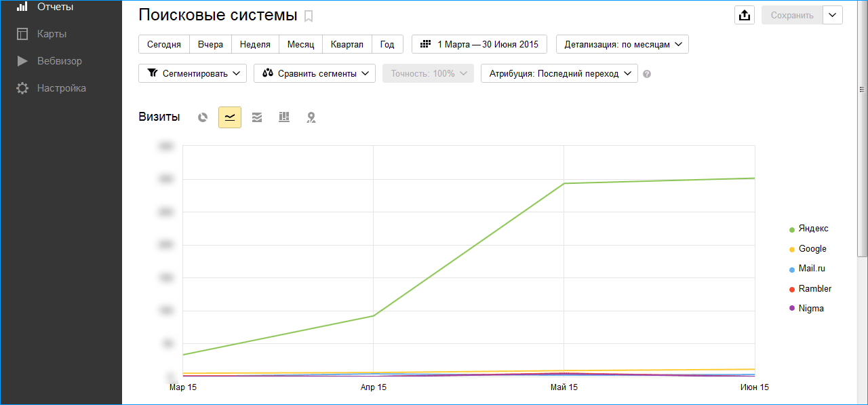
Task: Switch to column chart view
Action: (284, 117)
